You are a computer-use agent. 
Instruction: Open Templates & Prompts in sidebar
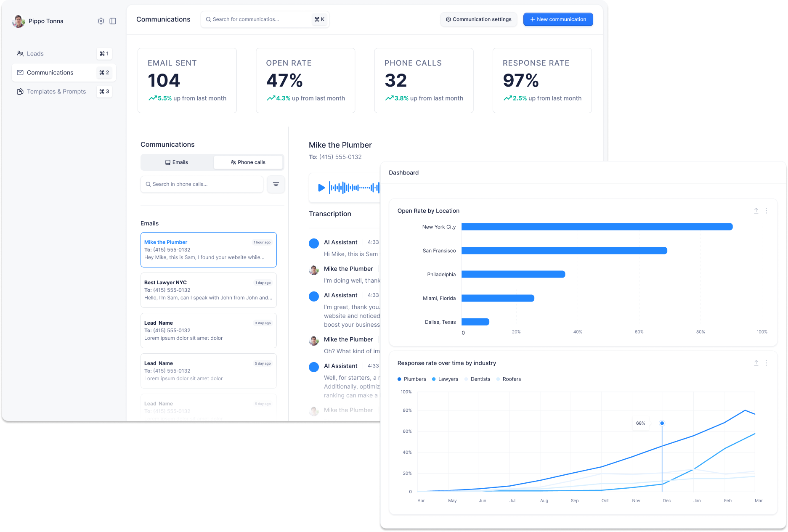[64, 92]
